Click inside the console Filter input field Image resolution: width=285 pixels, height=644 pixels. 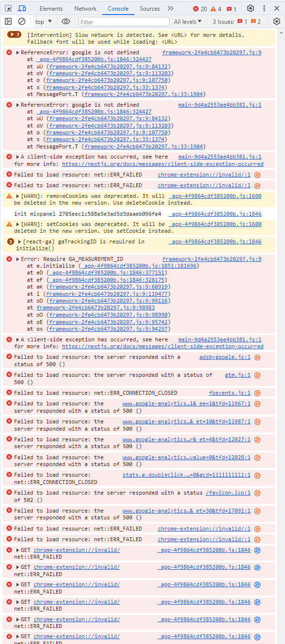[123, 21]
